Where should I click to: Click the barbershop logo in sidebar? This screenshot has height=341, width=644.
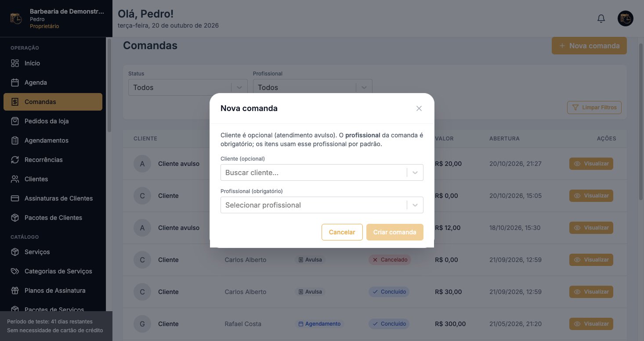click(x=16, y=19)
